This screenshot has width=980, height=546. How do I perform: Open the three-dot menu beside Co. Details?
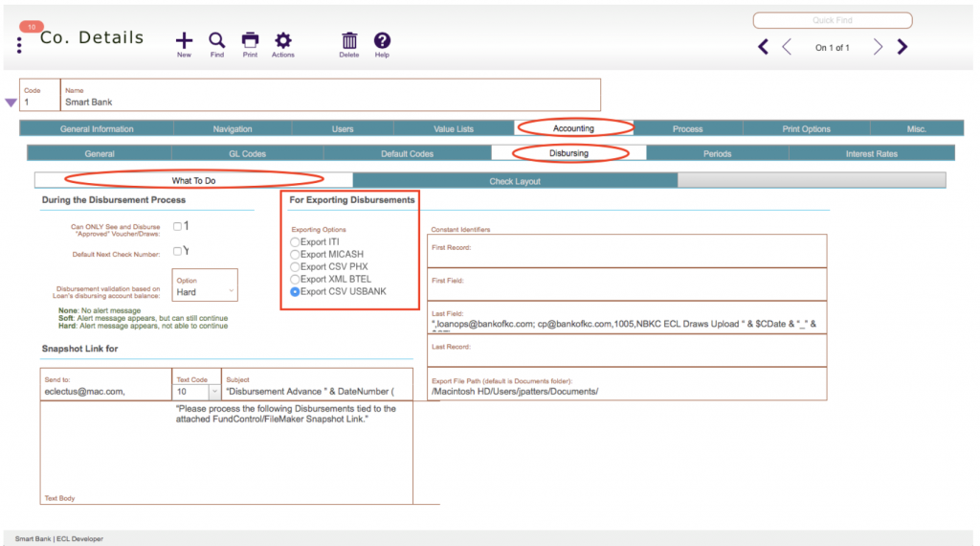(x=19, y=45)
